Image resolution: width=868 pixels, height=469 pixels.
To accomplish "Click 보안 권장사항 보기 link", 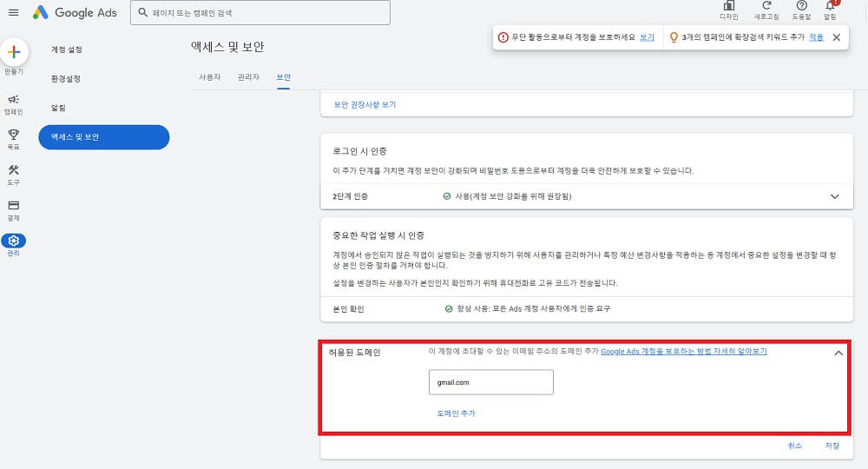I will point(365,104).
